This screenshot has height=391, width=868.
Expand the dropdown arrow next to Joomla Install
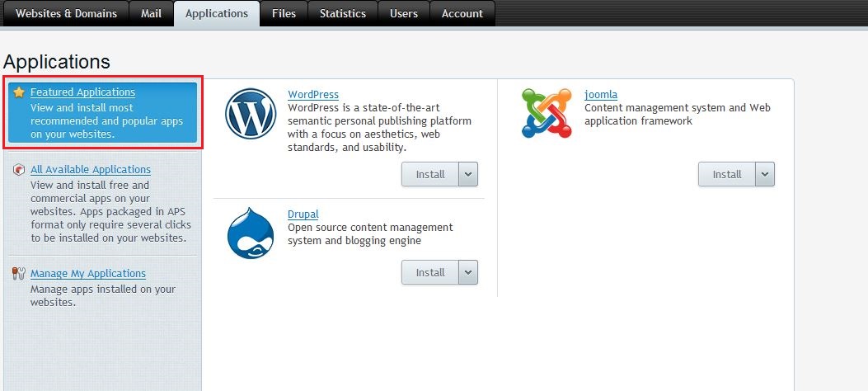coord(765,174)
